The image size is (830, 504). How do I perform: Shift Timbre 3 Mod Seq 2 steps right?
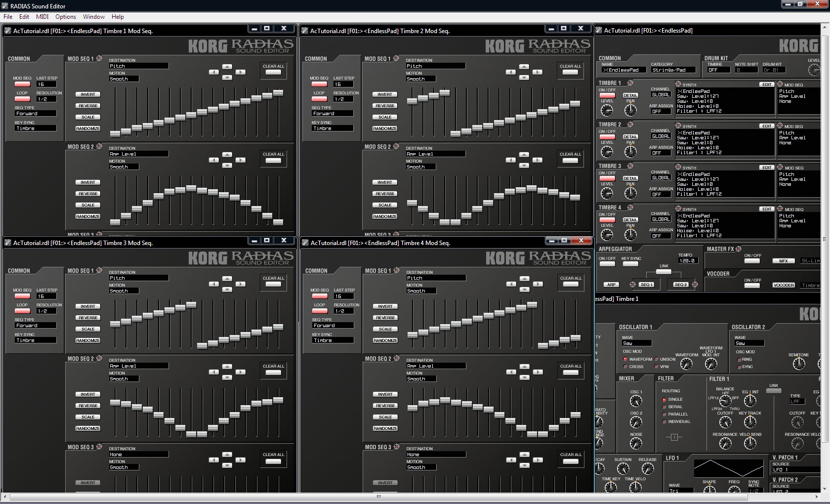point(241,372)
